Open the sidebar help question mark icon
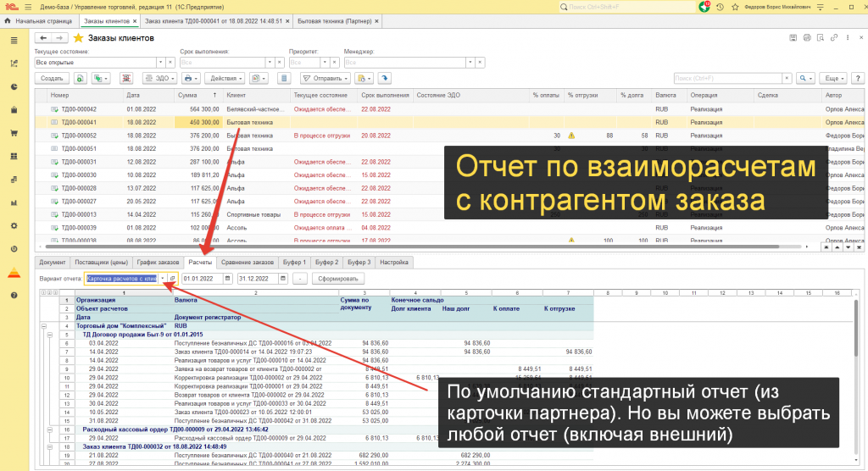The image size is (868, 471). tap(14, 296)
